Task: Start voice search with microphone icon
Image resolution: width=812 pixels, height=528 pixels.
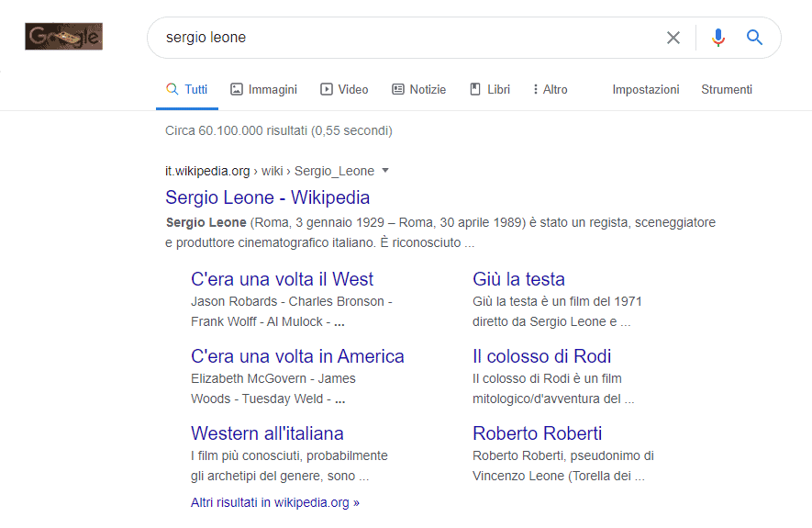Action: click(x=718, y=38)
